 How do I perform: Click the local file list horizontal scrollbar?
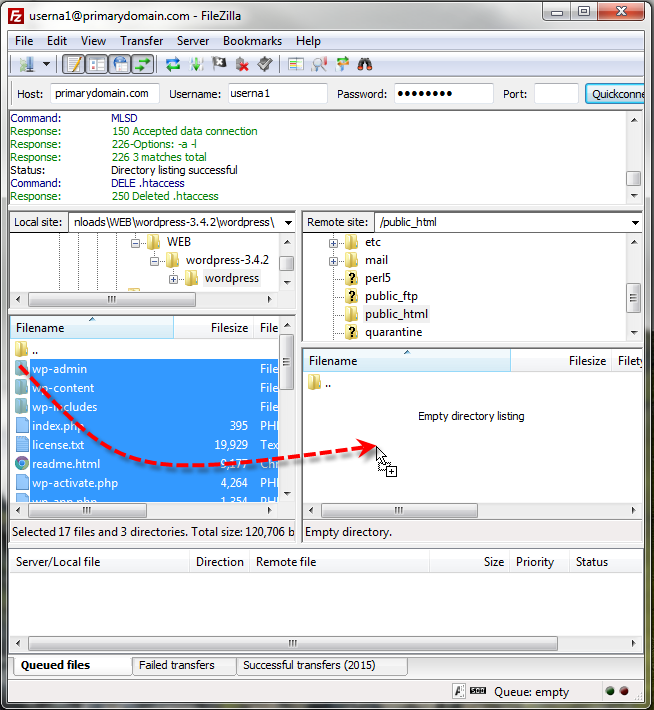click(x=150, y=510)
